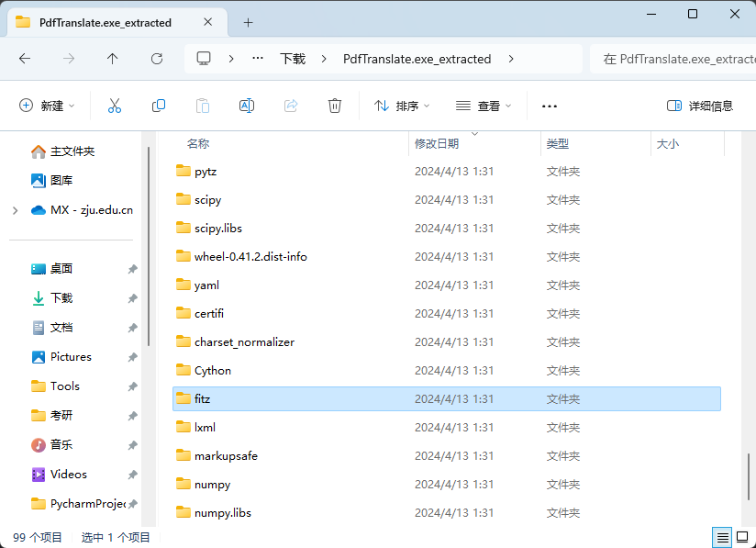Click 下载 in the address breadcrumb
This screenshot has width=756, height=548.
pos(293,59)
